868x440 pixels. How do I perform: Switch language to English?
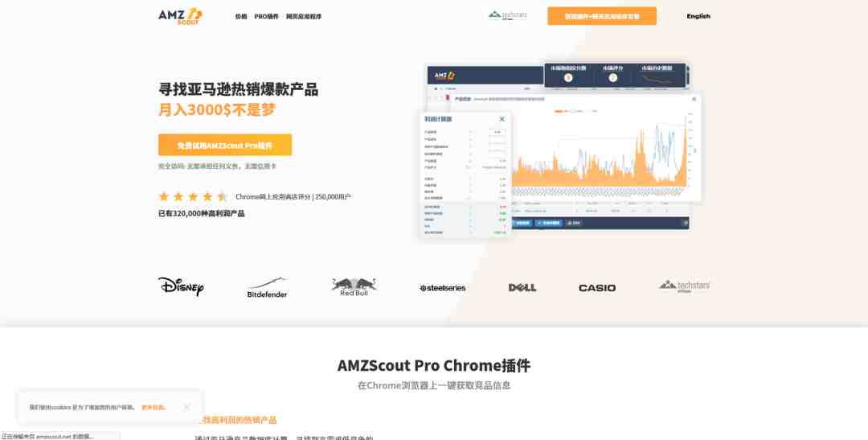(698, 16)
